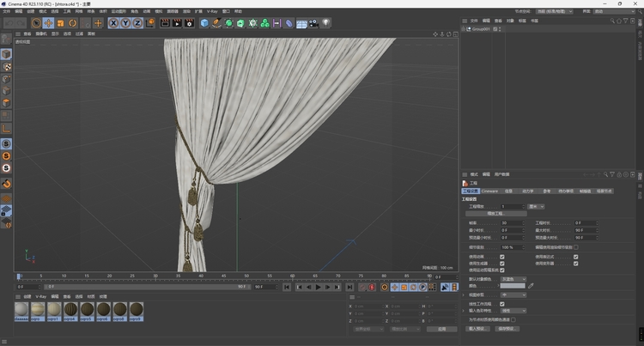Click the red Autokeying icon

pos(372,288)
